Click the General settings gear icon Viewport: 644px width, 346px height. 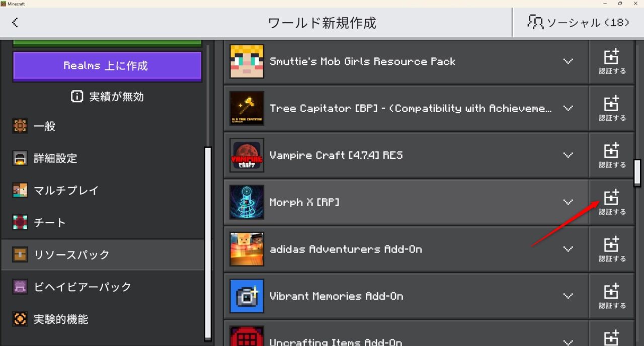tap(20, 126)
